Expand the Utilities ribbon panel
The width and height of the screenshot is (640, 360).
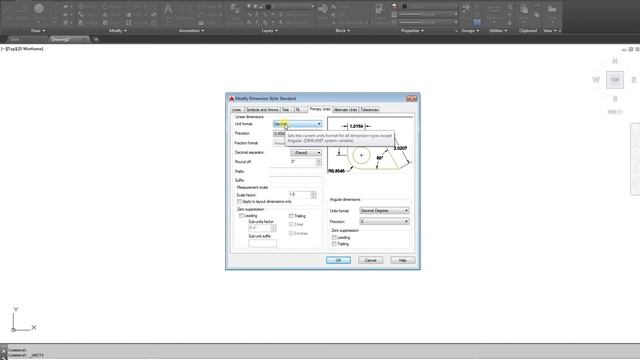click(498, 31)
